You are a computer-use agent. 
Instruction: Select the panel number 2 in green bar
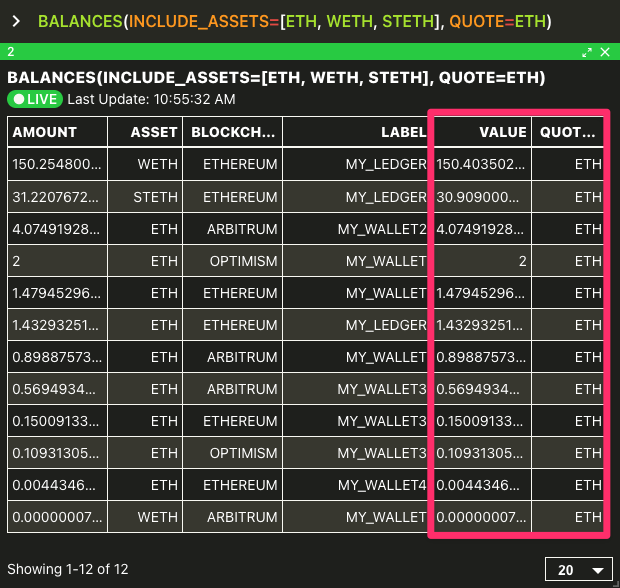(x=11, y=52)
